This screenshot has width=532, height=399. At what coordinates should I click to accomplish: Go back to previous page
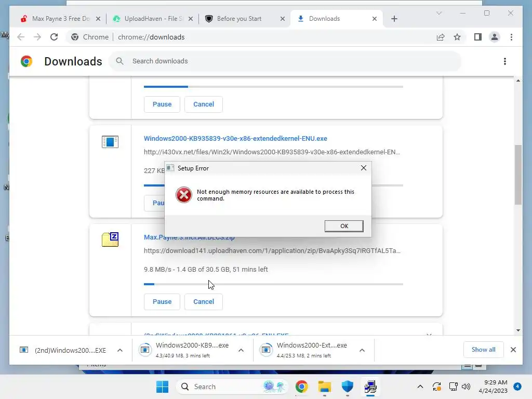[x=21, y=37]
